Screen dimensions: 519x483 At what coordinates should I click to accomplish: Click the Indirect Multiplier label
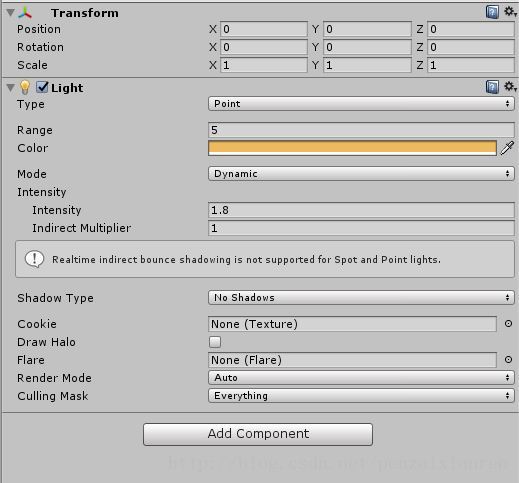(x=82, y=228)
